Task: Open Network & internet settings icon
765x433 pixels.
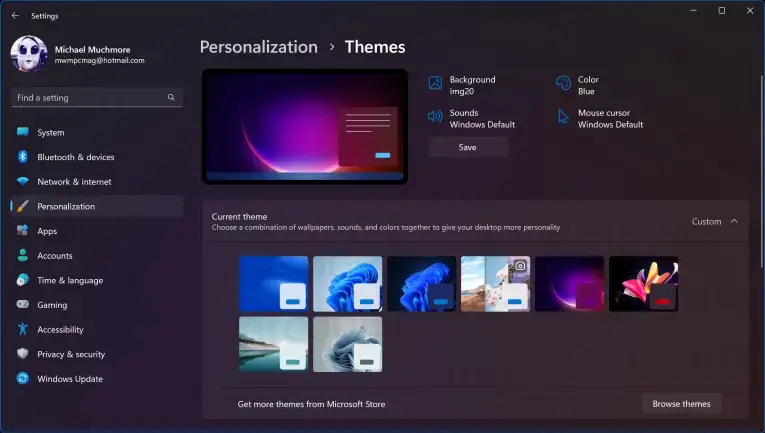Action: click(22, 182)
